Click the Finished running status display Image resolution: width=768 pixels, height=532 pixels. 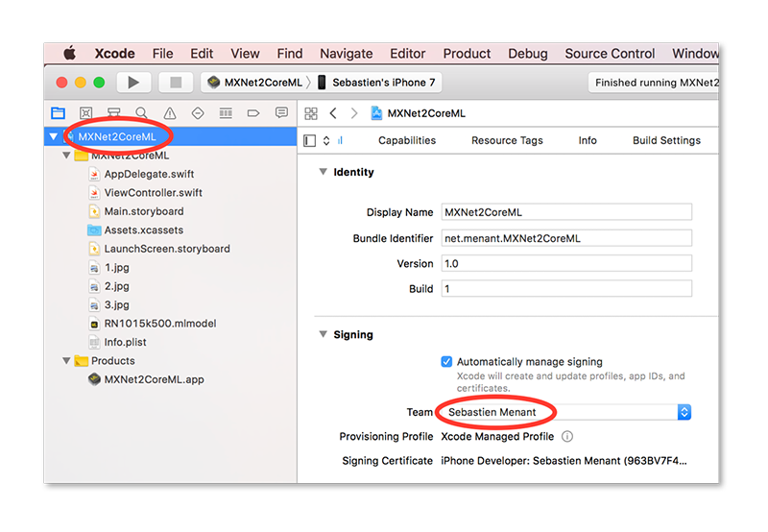655,83
